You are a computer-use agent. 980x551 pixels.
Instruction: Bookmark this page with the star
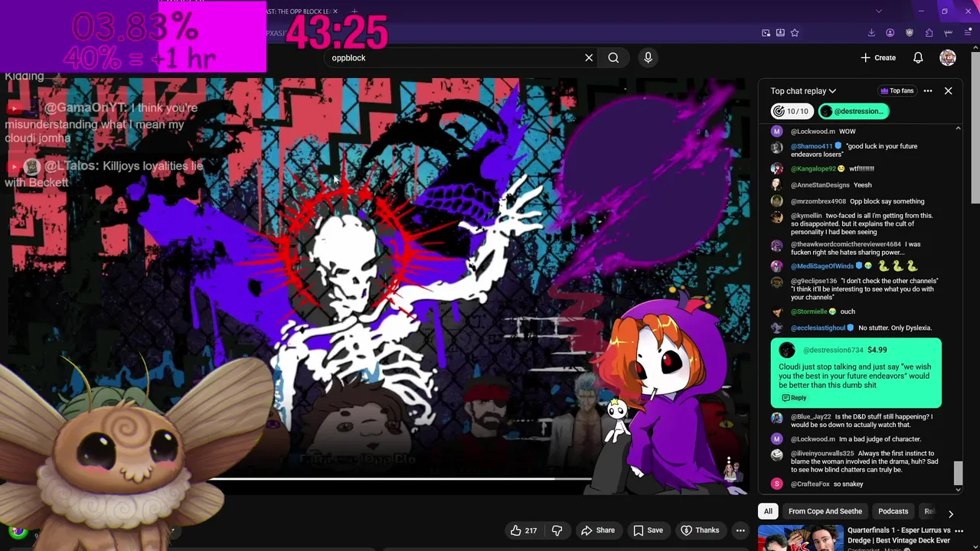pyautogui.click(x=795, y=33)
